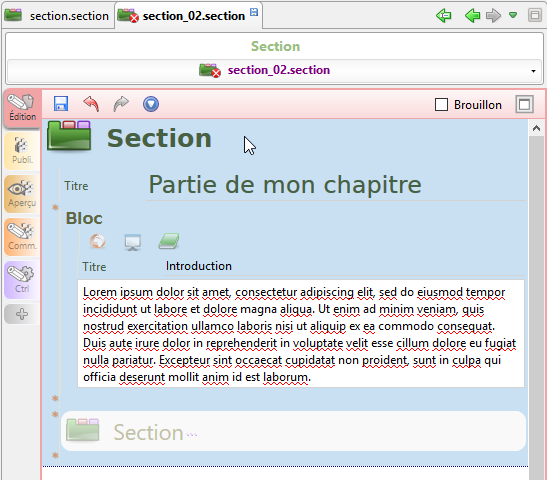Switch to the Publi. side tab

click(22, 151)
